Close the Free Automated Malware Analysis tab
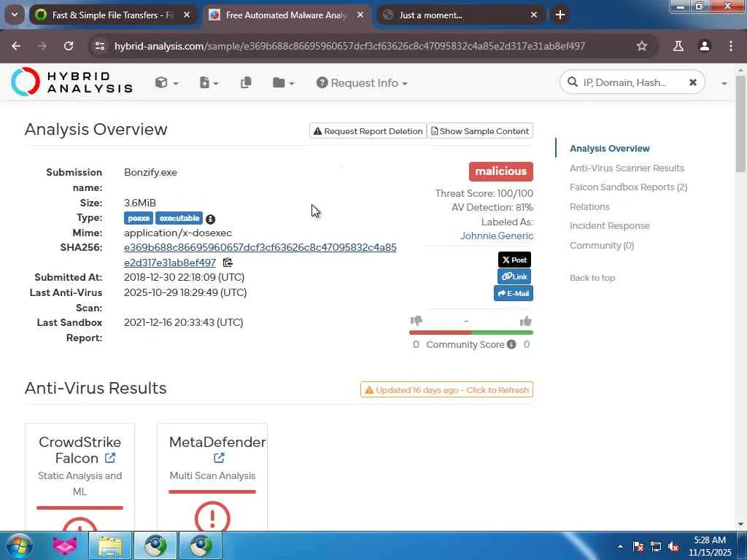This screenshot has height=560, width=747. (x=360, y=15)
